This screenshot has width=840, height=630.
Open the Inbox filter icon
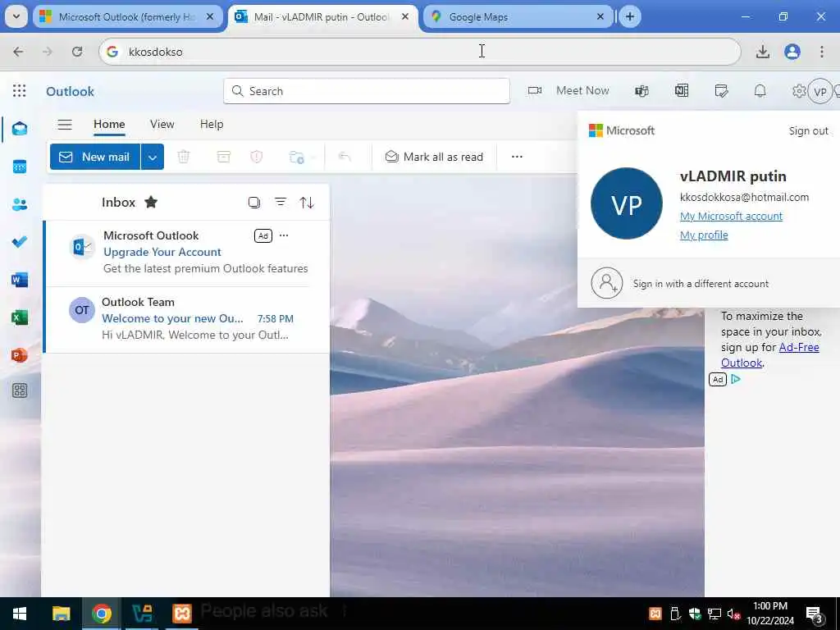click(x=281, y=202)
